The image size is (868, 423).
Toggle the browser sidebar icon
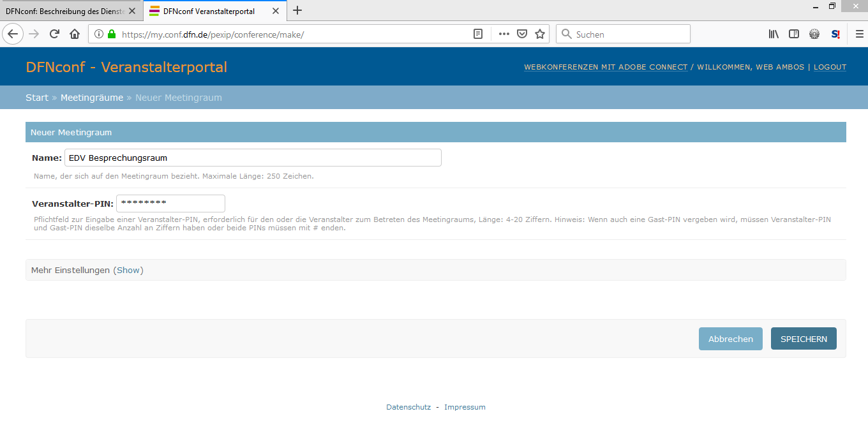tap(794, 34)
